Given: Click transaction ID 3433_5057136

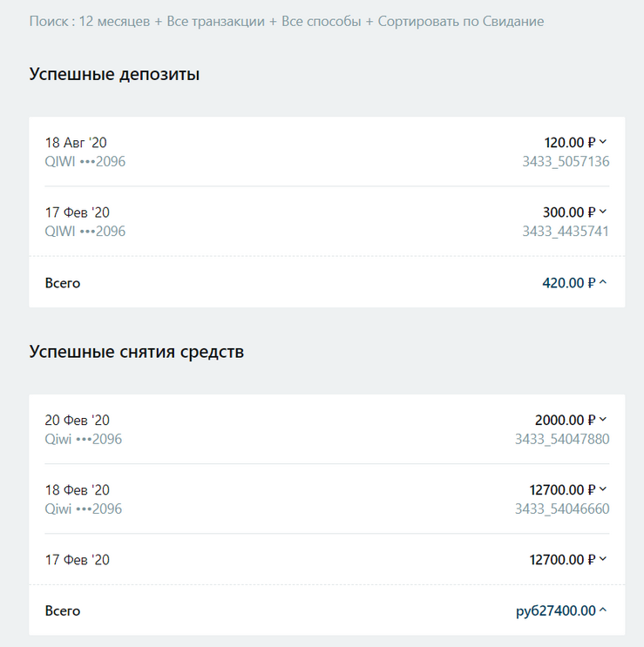Looking at the screenshot, I should point(566,161).
